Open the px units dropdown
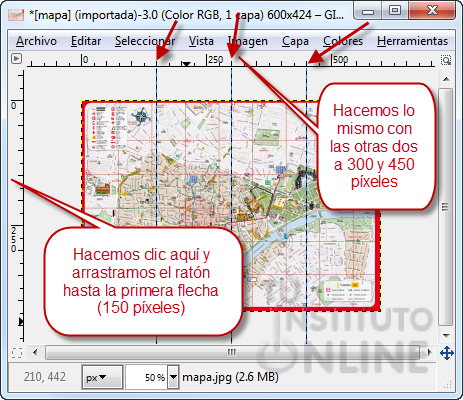The image size is (463, 400). pyautogui.click(x=102, y=377)
